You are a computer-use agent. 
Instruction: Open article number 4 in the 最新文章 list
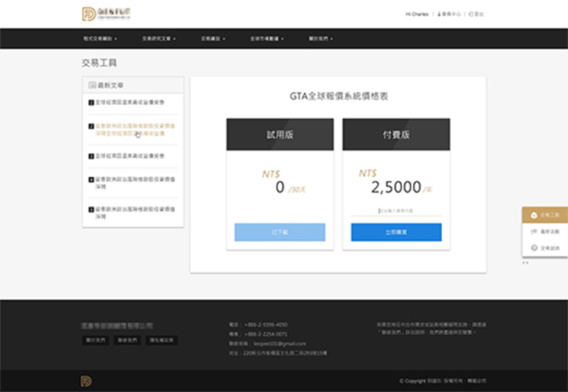pos(132,183)
